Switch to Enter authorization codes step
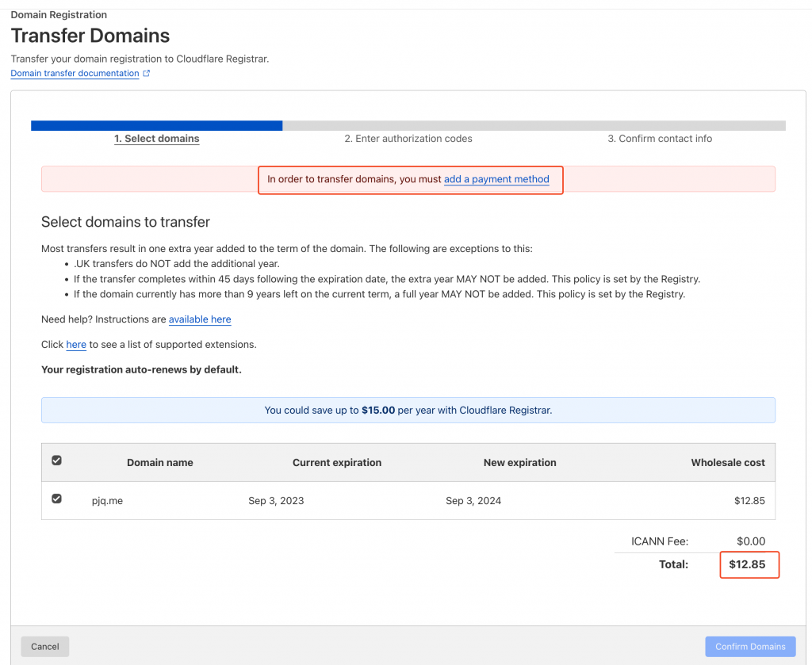812x665 pixels. pos(408,139)
